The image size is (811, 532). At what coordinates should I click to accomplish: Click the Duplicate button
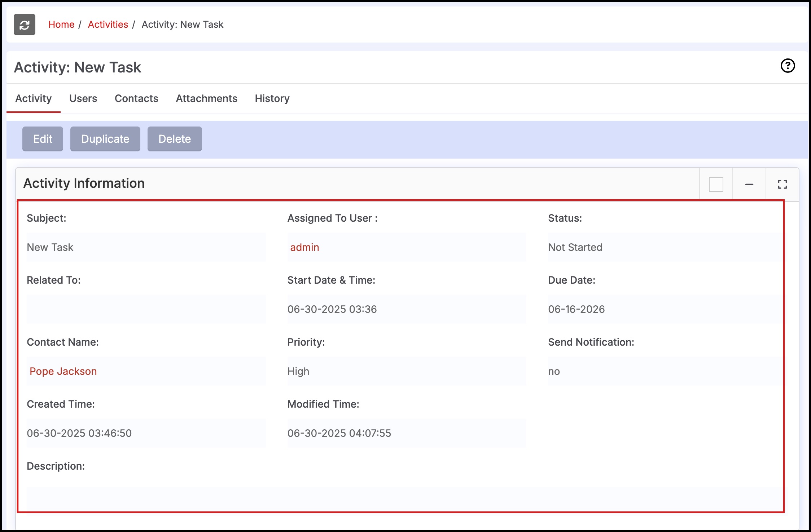point(105,139)
